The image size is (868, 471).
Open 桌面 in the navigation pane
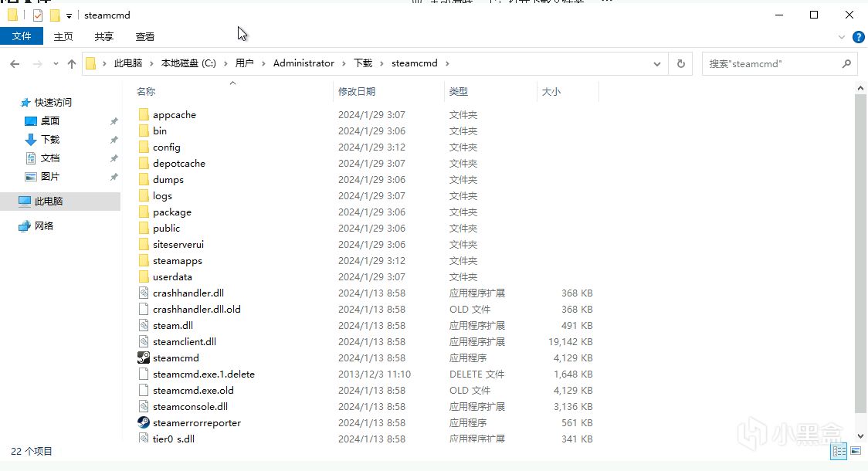pyautogui.click(x=50, y=120)
